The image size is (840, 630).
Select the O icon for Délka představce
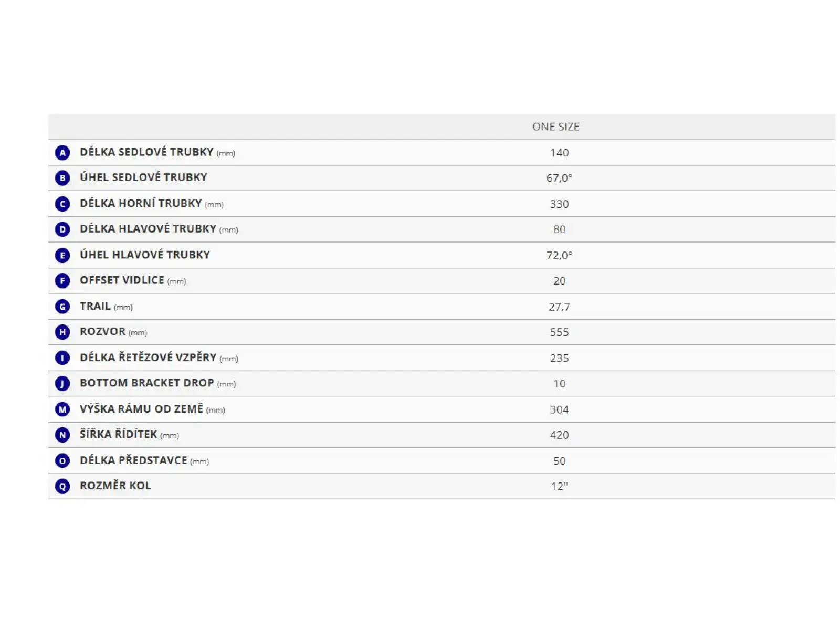(62, 461)
